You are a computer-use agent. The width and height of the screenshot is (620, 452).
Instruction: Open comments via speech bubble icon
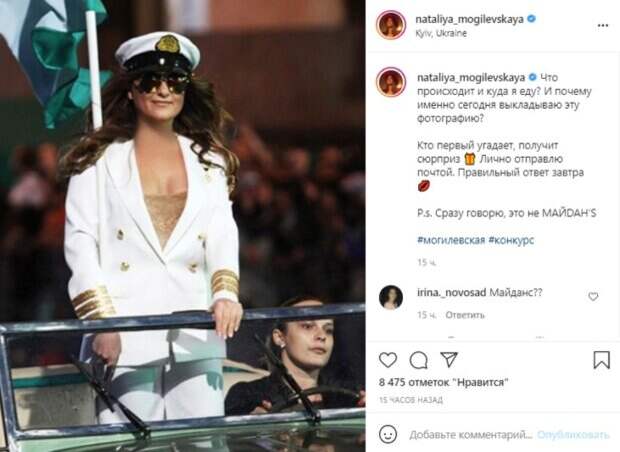(x=418, y=360)
